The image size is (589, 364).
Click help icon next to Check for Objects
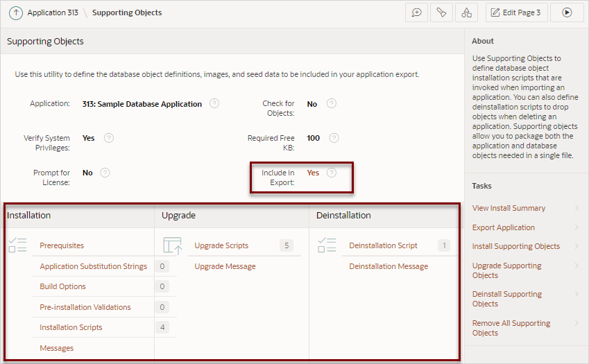click(x=332, y=103)
